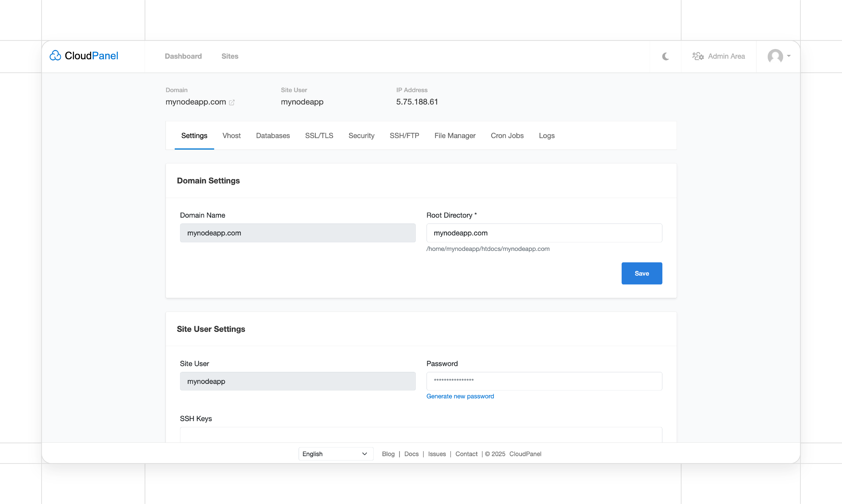Switch to the Databases tab
Screen dimensions: 842x504
pyautogui.click(x=273, y=136)
